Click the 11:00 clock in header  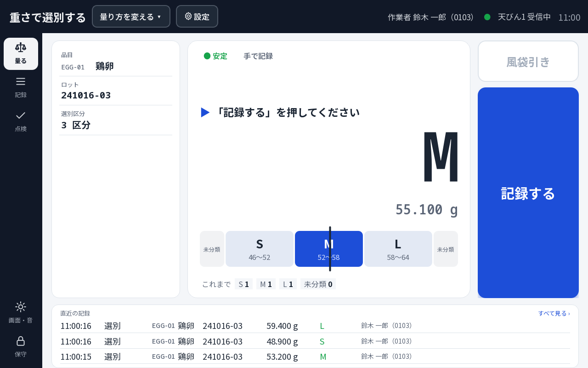569,17
